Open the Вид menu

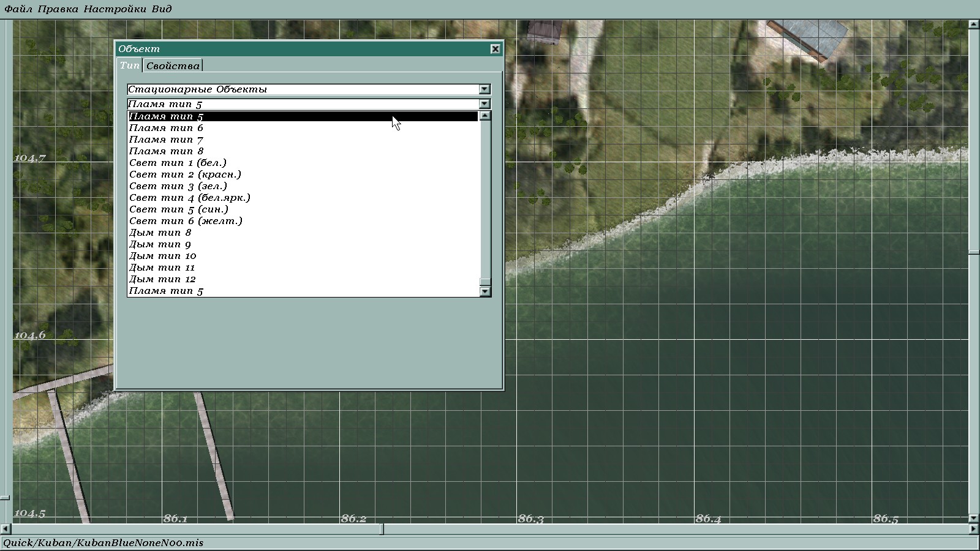162,9
